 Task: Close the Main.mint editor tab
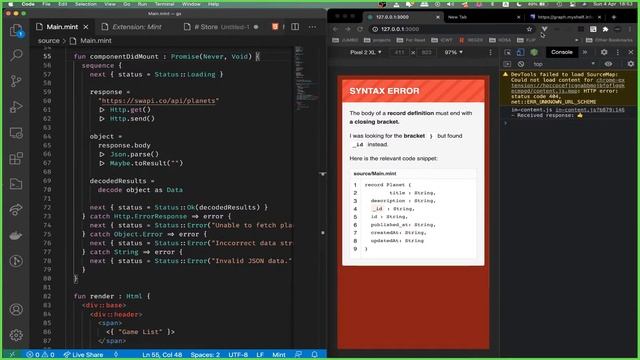coord(86,27)
